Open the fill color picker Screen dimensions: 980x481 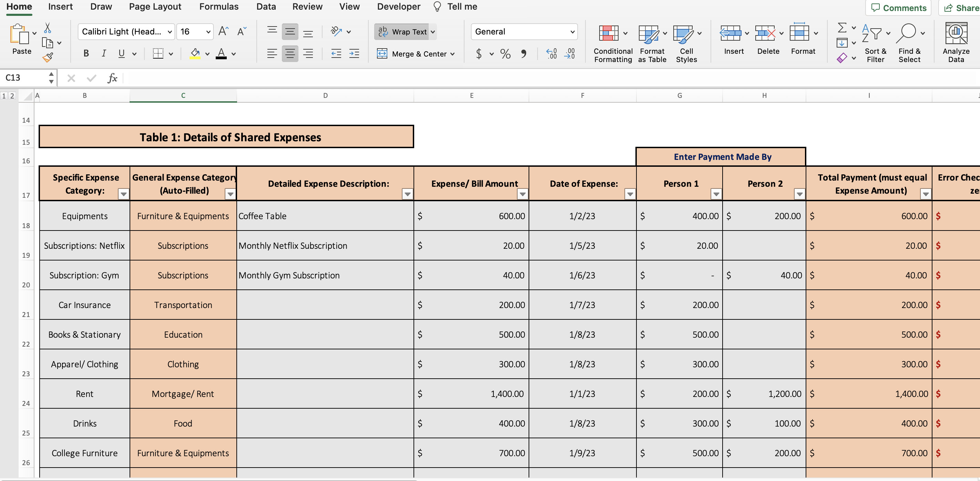(207, 53)
